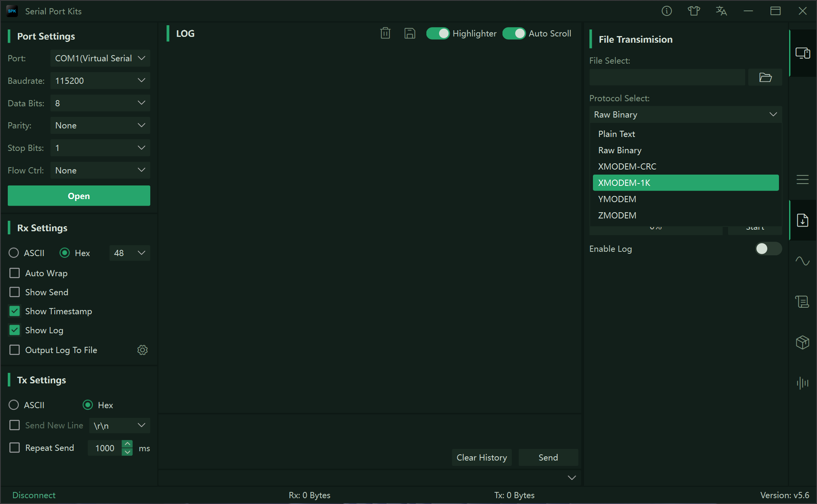Image resolution: width=817 pixels, height=504 pixels.
Task: Select ASCII radio in Rx Settings
Action: 14,253
